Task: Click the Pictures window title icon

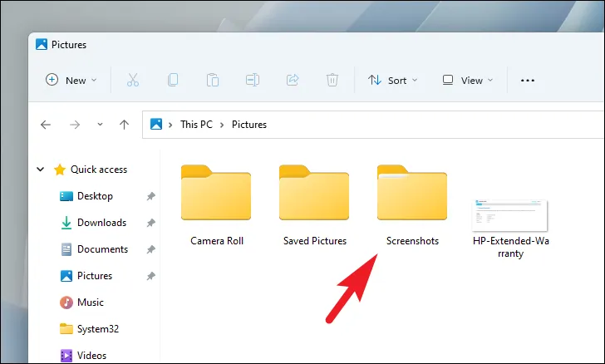Action: pyautogui.click(x=42, y=44)
